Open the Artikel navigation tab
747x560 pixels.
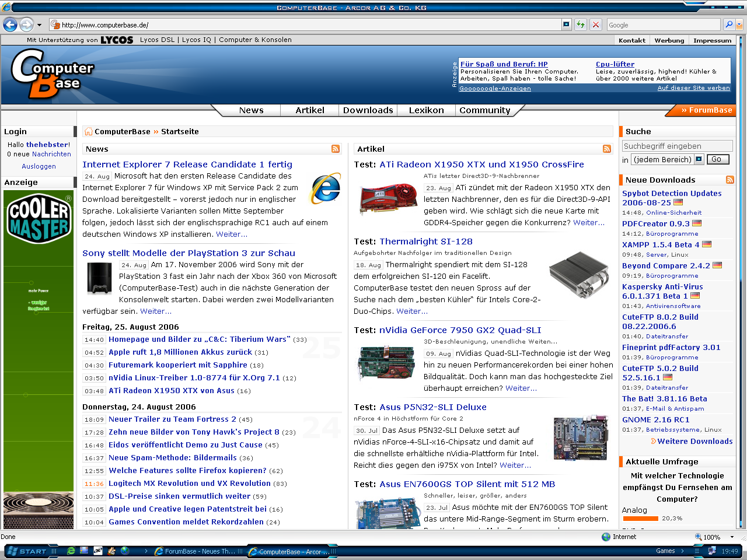click(x=310, y=110)
